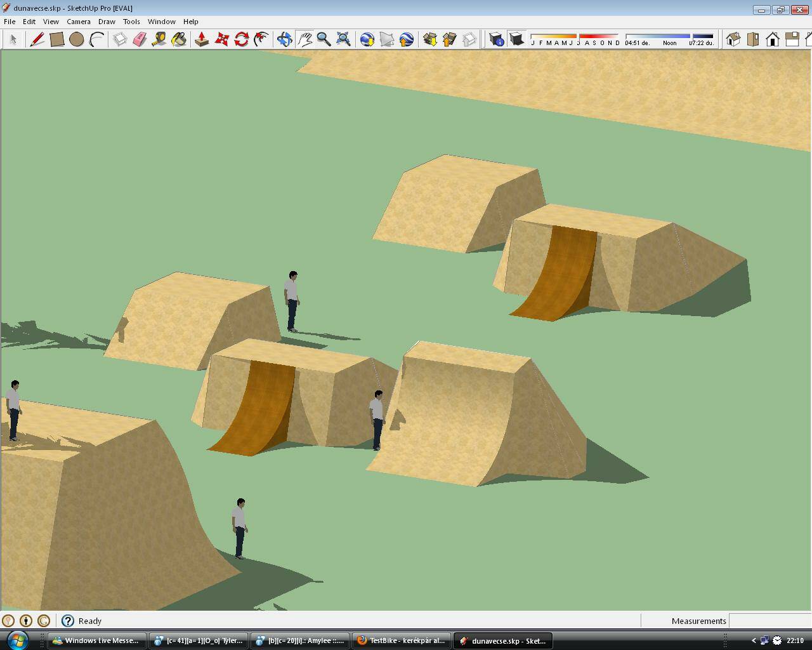Select the Rectangle drawing tool
The image size is (812, 650).
[x=57, y=39]
